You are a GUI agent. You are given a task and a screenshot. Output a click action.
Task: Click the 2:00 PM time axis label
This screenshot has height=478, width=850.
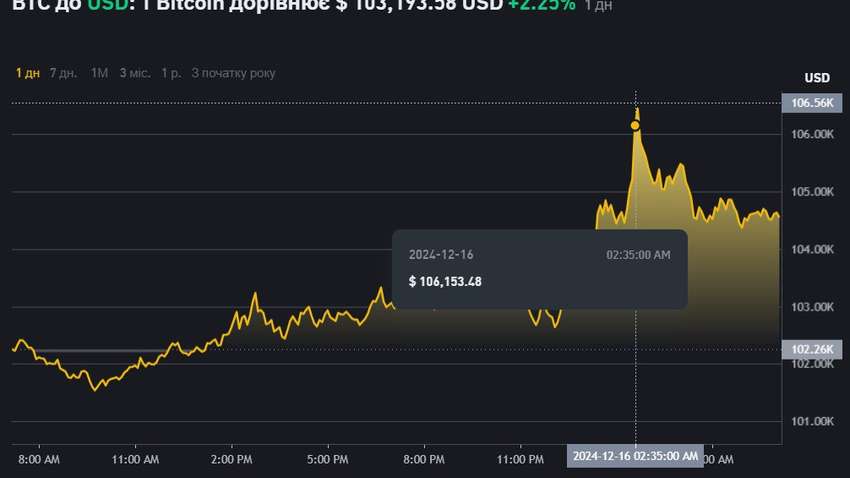pyautogui.click(x=231, y=460)
